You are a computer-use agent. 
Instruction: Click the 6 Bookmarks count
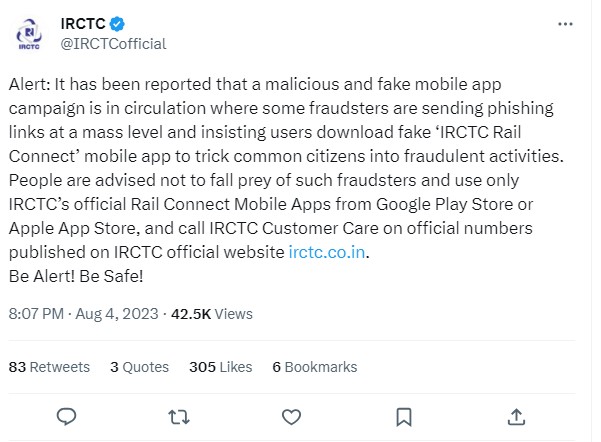[x=314, y=367]
